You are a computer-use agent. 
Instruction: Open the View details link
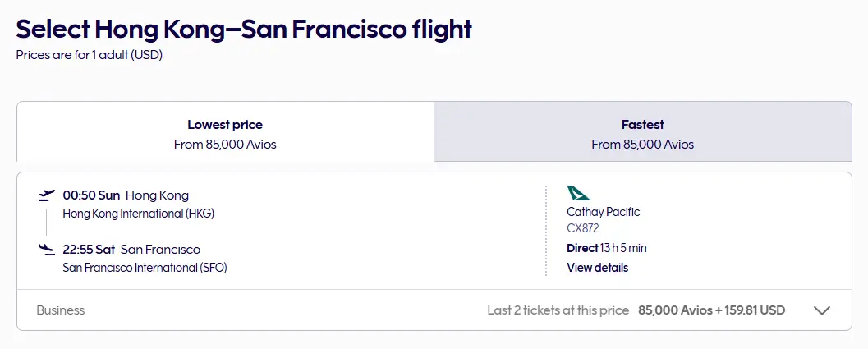point(597,269)
